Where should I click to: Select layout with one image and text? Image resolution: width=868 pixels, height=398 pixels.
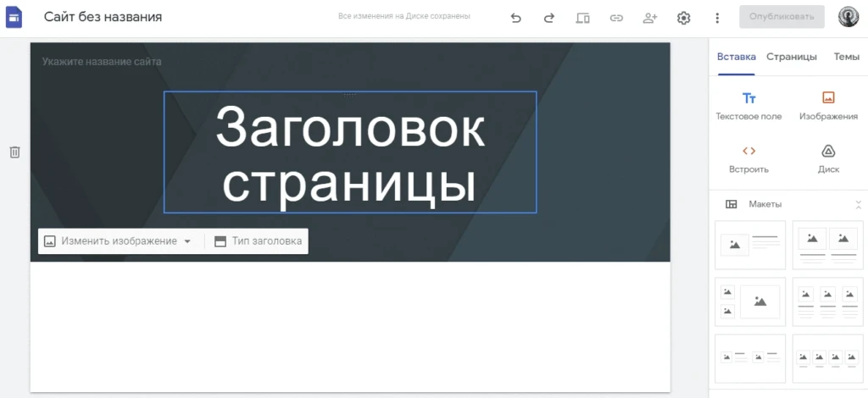pyautogui.click(x=750, y=245)
